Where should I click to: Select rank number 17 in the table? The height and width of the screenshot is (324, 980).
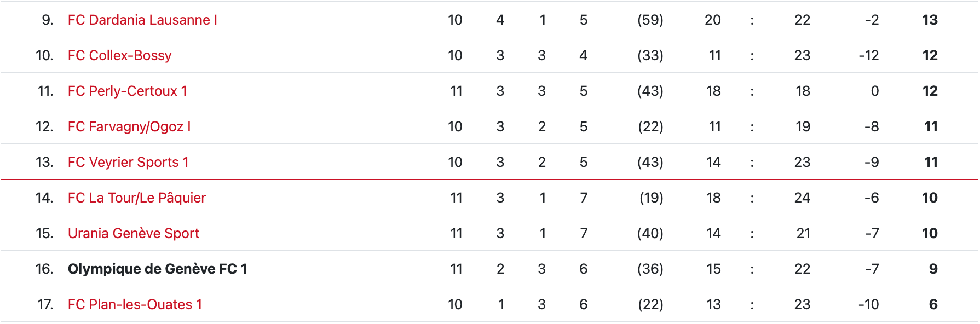[x=45, y=305]
